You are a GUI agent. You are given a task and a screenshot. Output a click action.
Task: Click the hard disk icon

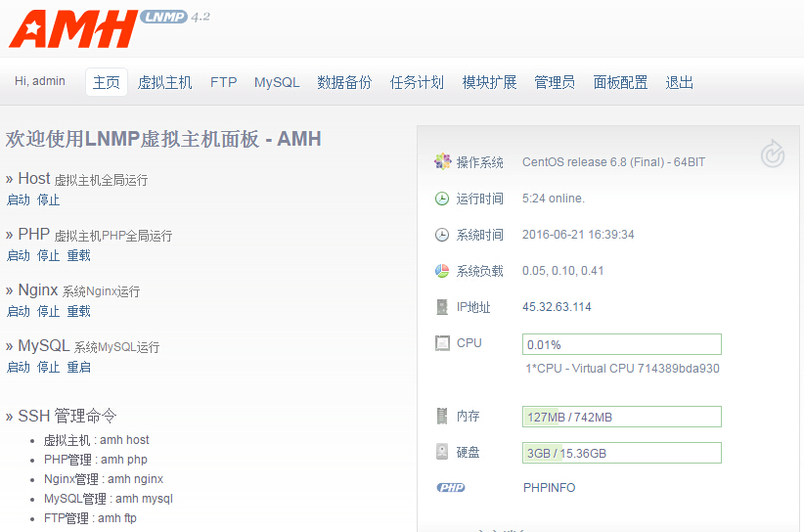[442, 452]
